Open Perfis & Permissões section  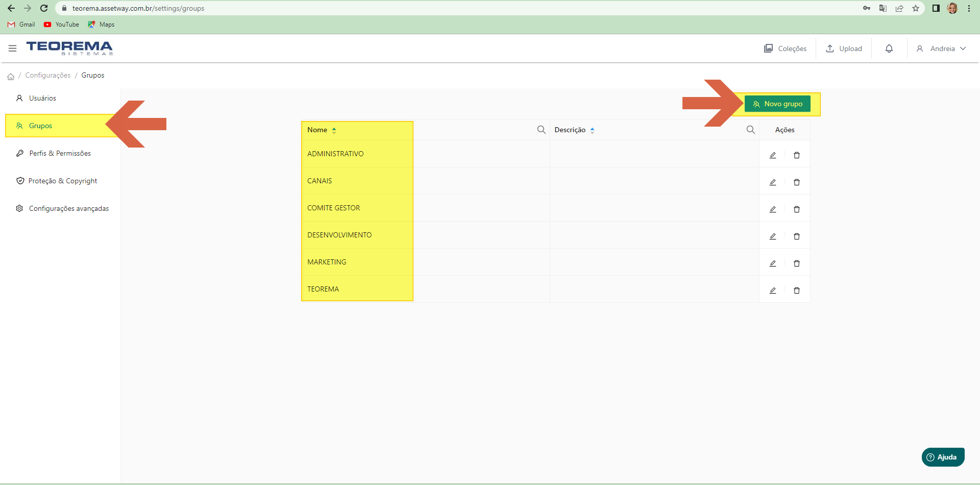tap(53, 153)
